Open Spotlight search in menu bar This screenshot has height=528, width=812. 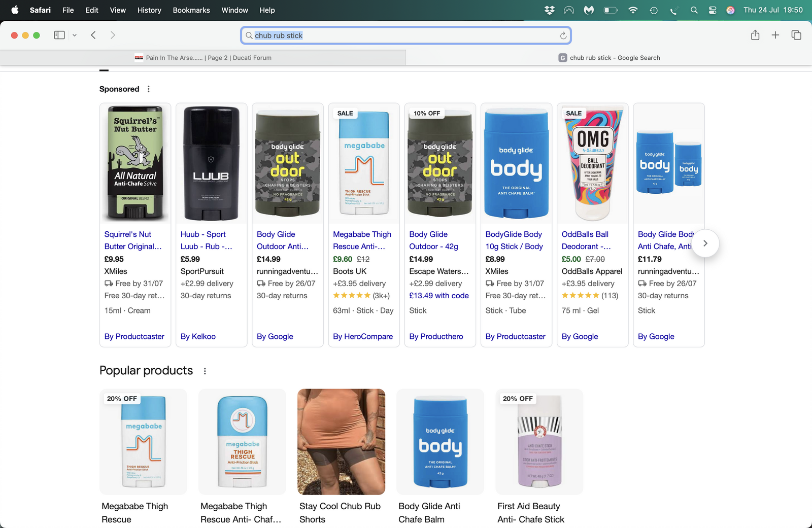694,10
